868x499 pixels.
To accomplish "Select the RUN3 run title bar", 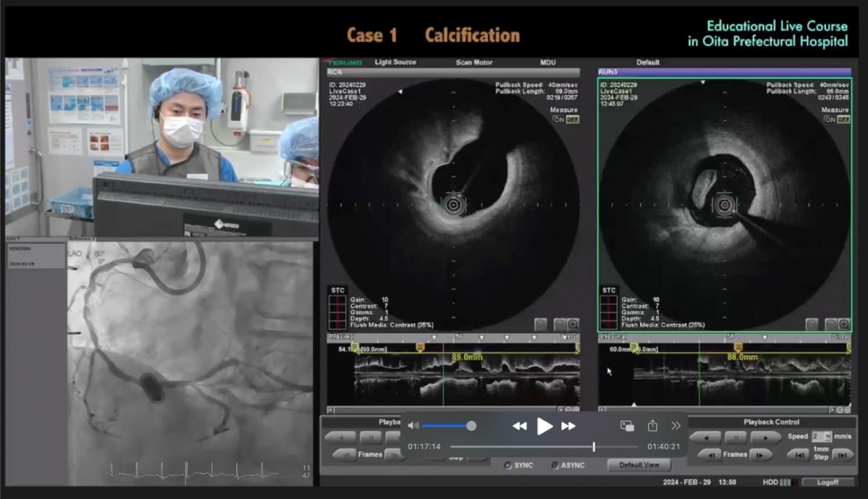I will (x=725, y=72).
